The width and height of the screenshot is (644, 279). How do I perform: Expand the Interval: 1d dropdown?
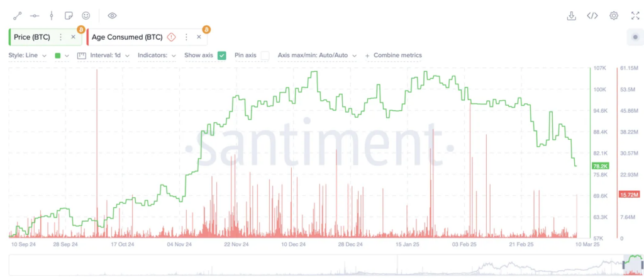click(x=104, y=55)
